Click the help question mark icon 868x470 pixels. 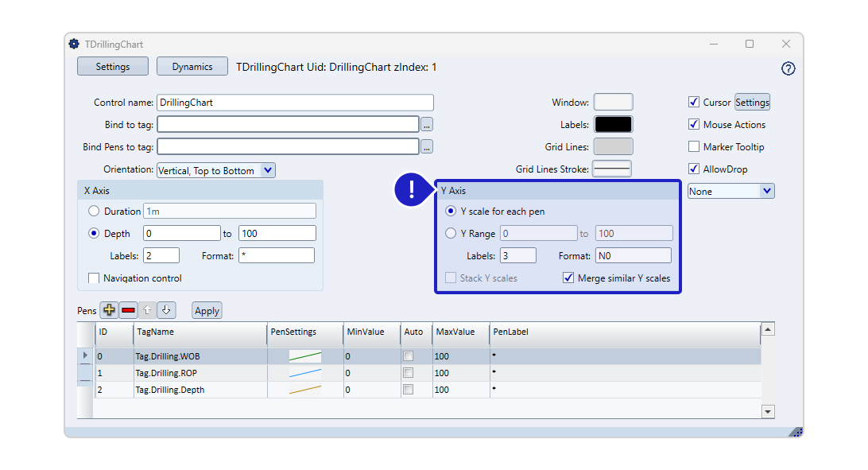pos(788,68)
